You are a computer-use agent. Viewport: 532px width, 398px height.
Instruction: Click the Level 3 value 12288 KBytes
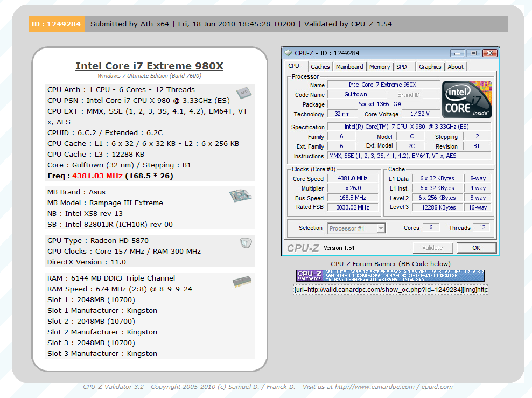437,208
